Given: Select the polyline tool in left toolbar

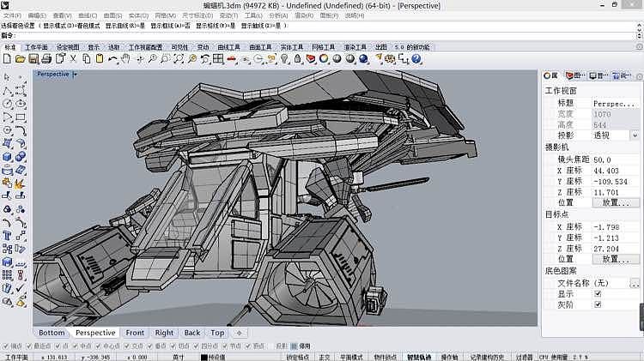Looking at the screenshot, I should point(7,91).
